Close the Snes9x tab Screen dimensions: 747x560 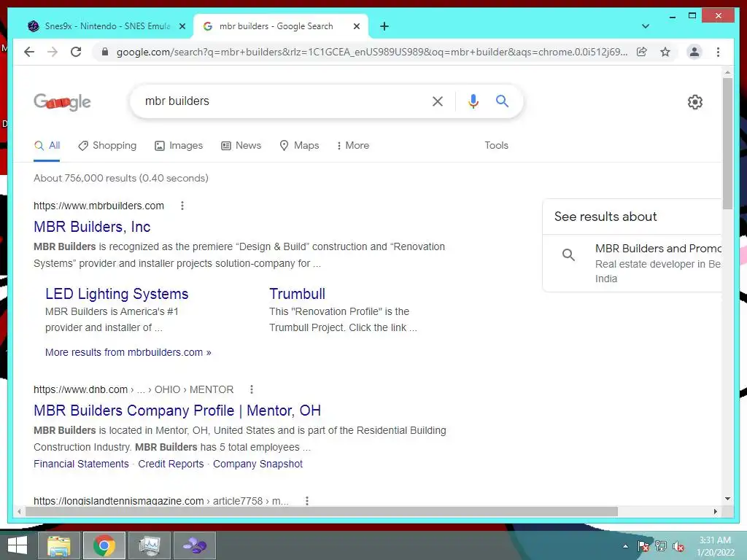(182, 26)
